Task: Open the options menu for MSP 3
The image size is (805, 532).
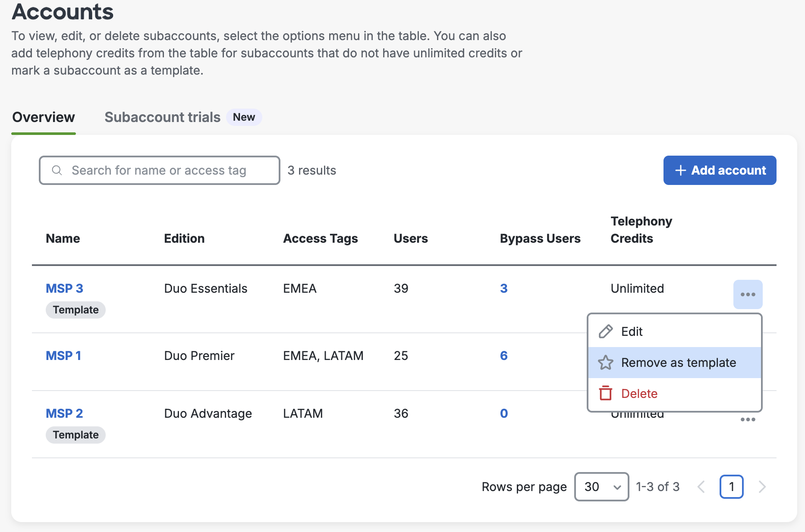Action: click(748, 294)
